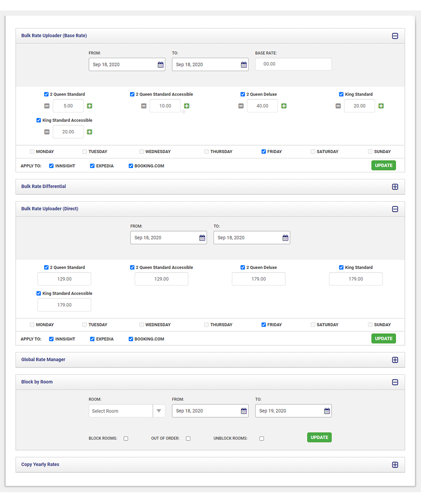The image size is (421, 504).
Task: Open calendar for Direct uploader TO date
Action: [285, 238]
